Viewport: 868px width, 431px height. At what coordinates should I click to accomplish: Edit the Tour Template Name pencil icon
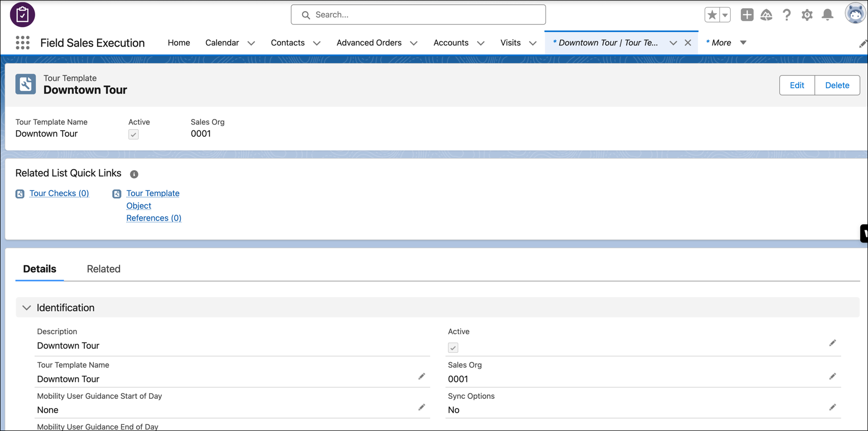point(421,376)
